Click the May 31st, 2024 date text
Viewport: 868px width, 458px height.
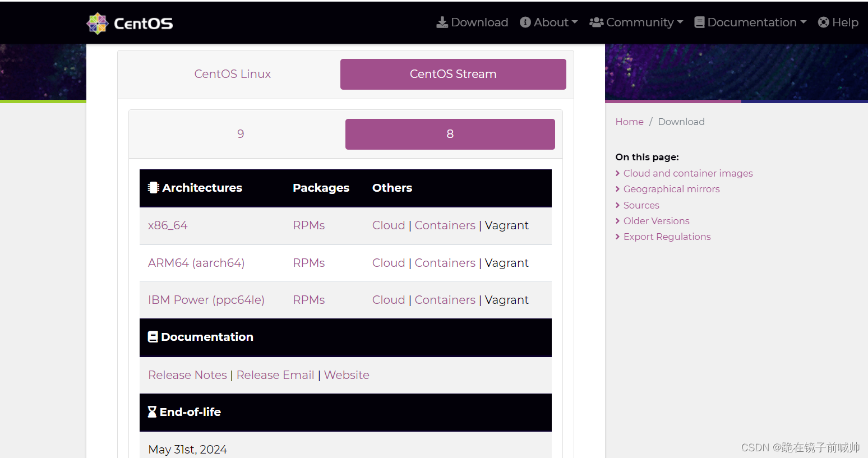(188, 450)
